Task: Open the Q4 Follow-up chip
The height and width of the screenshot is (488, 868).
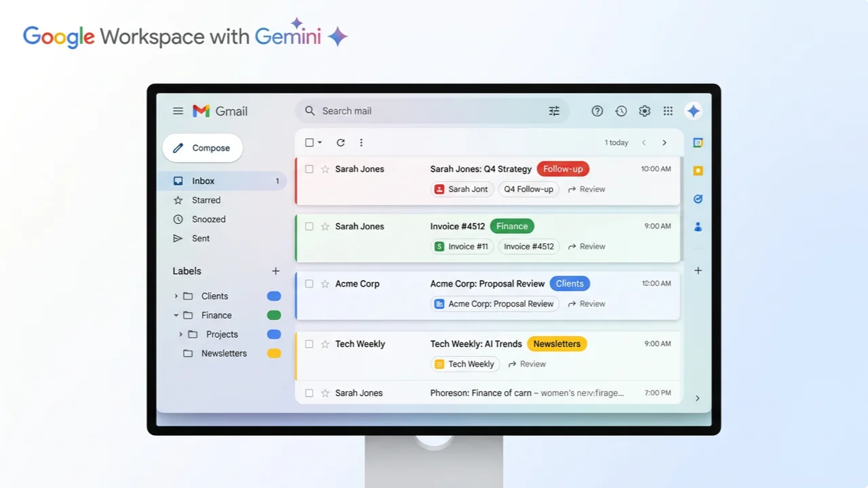Action: pos(529,190)
